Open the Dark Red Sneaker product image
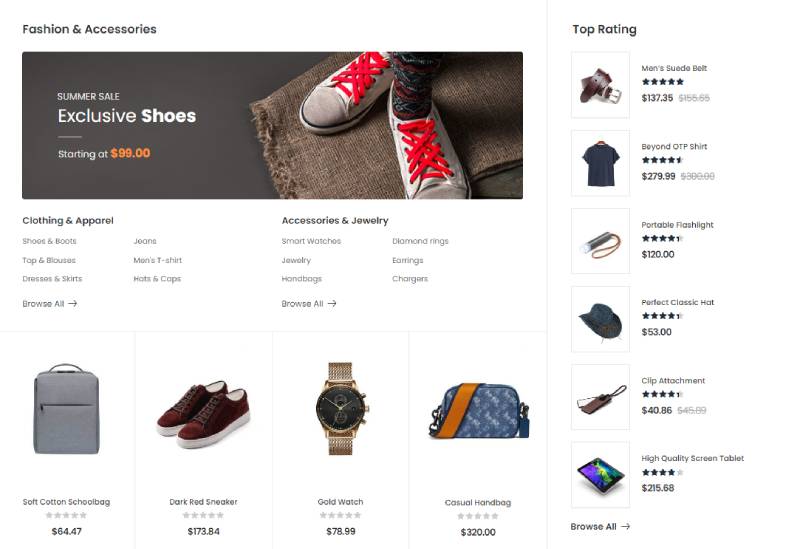 pos(203,413)
